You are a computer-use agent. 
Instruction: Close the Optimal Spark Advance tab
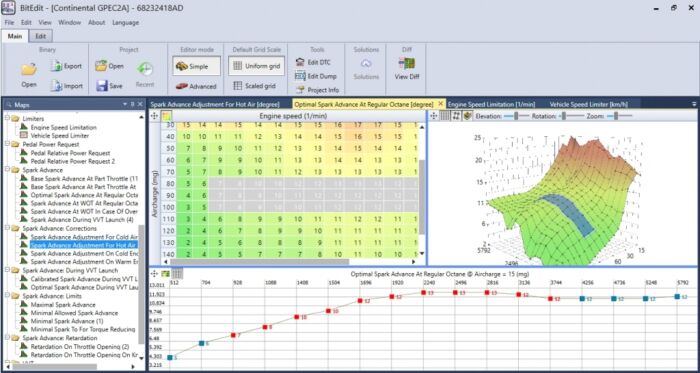pos(441,104)
